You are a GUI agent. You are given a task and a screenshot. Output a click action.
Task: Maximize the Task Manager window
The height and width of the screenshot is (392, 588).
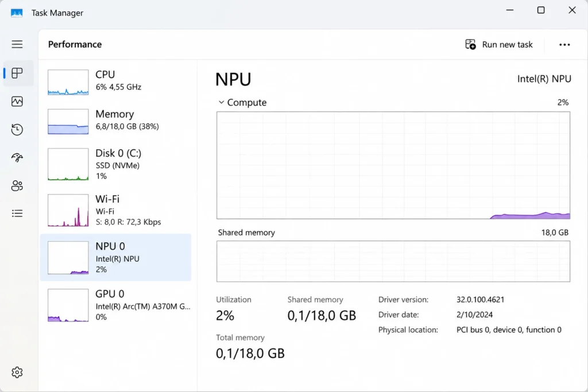point(541,10)
